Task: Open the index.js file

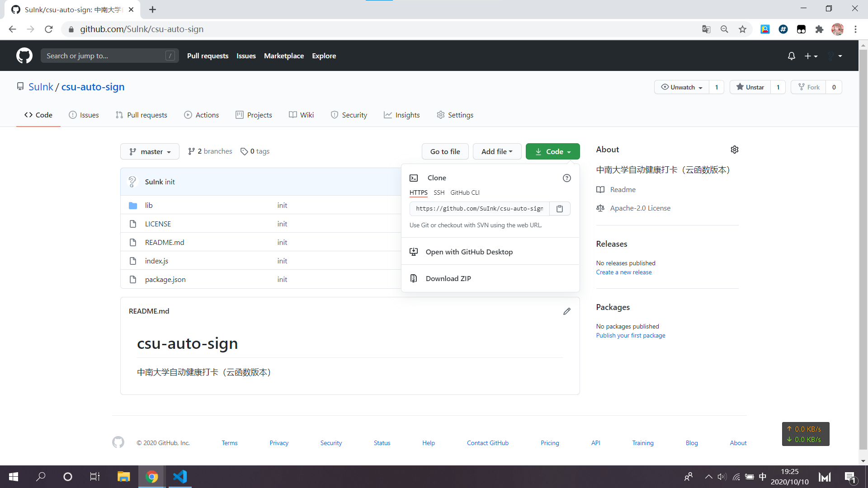Action: 156,261
